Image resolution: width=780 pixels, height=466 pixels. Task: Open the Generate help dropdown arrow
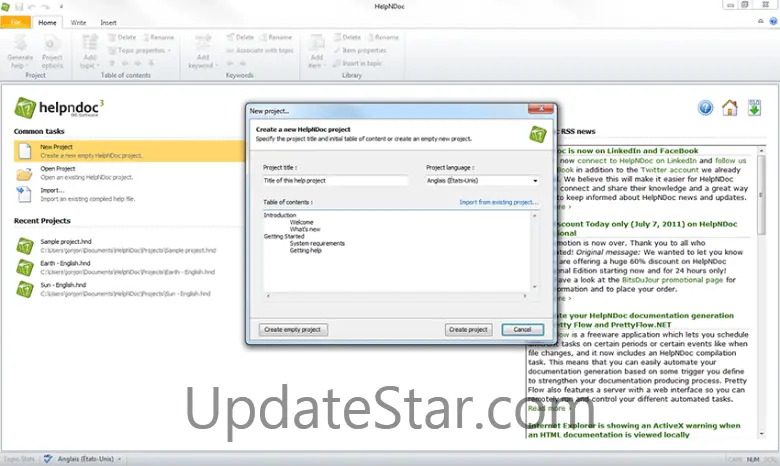click(x=27, y=66)
